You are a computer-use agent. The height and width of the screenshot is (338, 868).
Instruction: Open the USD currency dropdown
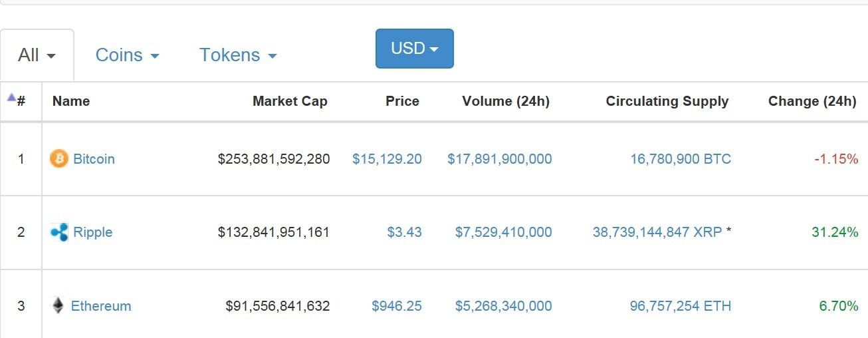point(414,49)
